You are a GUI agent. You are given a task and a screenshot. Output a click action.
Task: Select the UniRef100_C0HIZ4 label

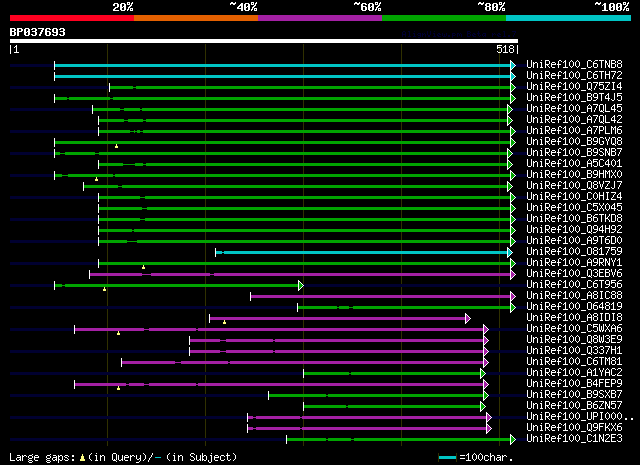pyautogui.click(x=574, y=197)
